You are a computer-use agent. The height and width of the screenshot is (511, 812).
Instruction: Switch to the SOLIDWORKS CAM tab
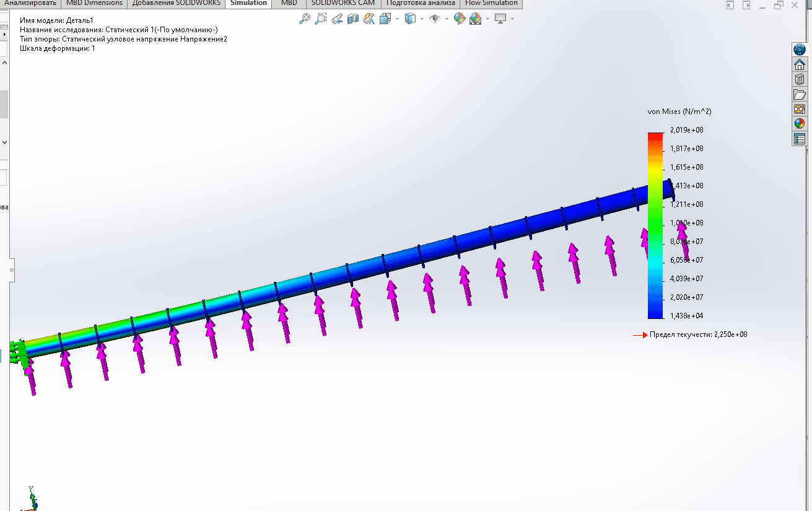pos(343,3)
